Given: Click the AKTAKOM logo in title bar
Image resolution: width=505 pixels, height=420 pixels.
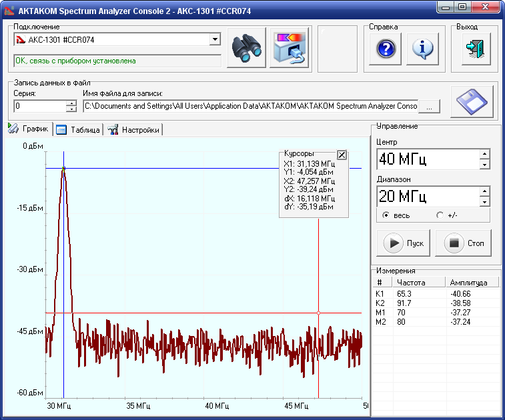Looking at the screenshot, I should (x=9, y=10).
